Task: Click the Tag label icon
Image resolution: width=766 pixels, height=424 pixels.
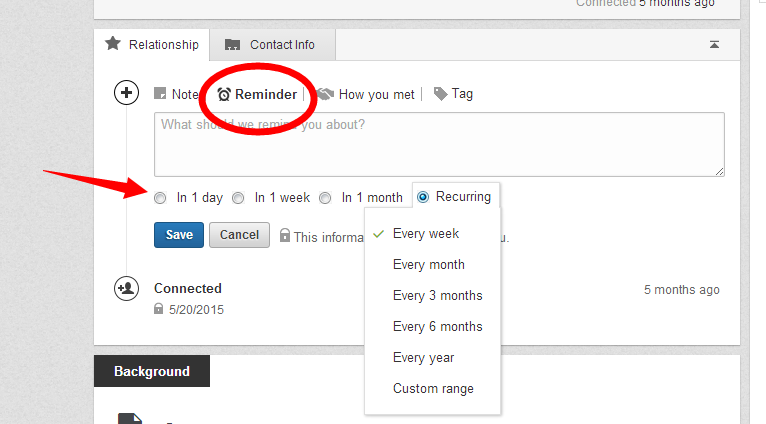Action: coord(440,94)
